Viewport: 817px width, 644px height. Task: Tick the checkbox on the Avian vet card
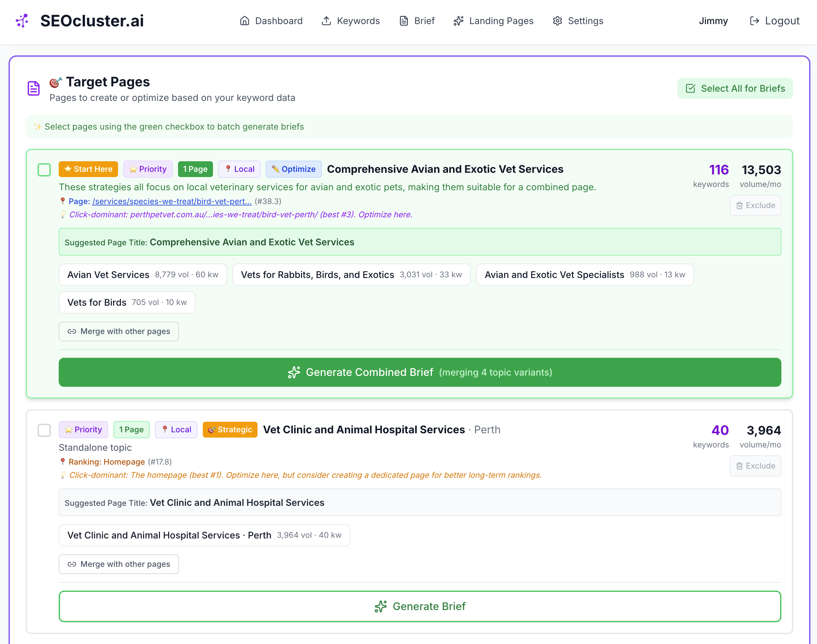point(44,170)
